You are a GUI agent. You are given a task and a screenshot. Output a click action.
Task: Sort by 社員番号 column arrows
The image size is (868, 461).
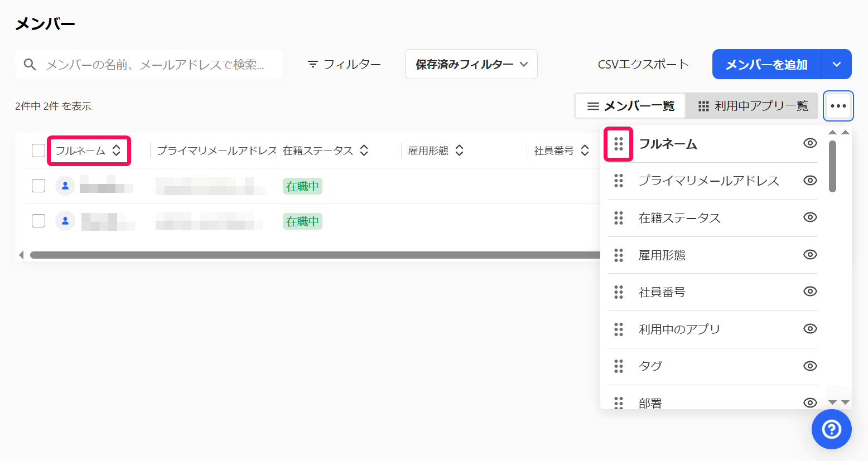585,151
